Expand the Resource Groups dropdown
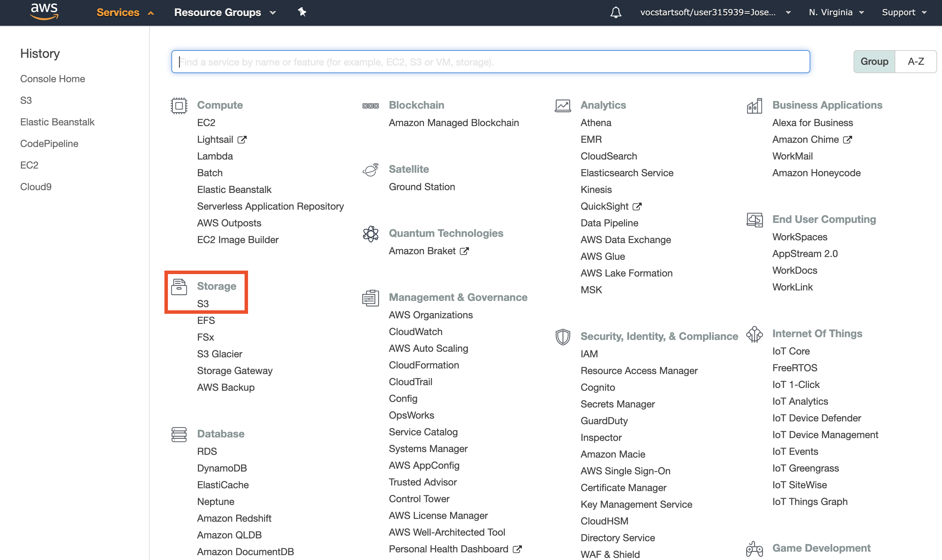 click(225, 13)
